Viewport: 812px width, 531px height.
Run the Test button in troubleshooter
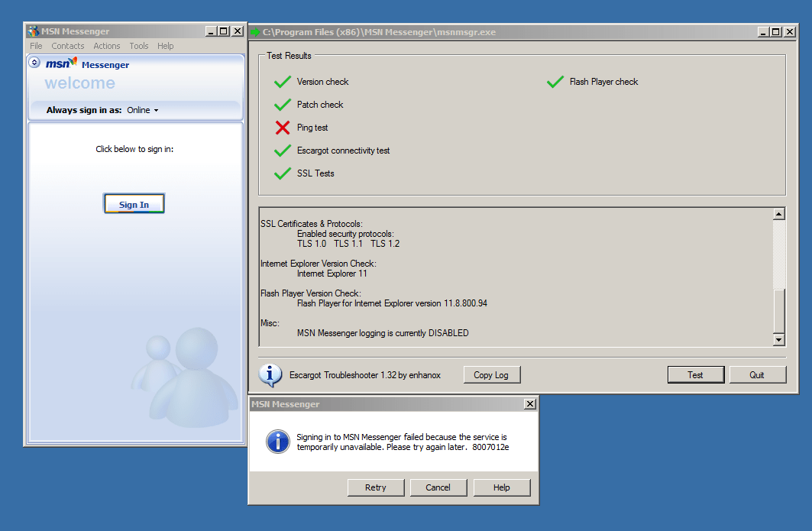(x=695, y=375)
